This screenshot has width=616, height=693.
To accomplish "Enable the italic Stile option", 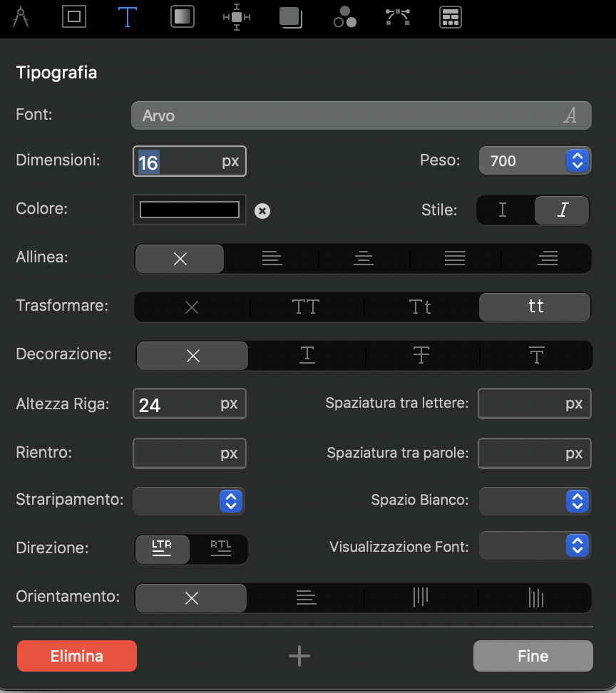I will pos(563,210).
